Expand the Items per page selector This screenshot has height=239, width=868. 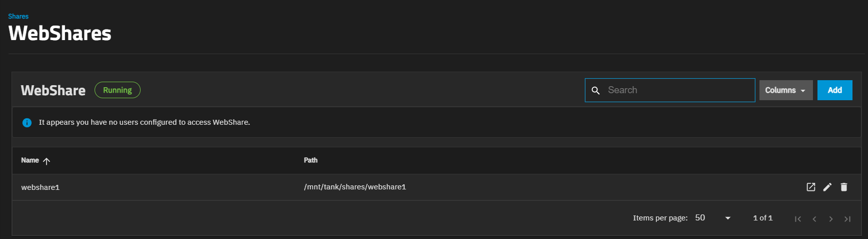click(713, 218)
